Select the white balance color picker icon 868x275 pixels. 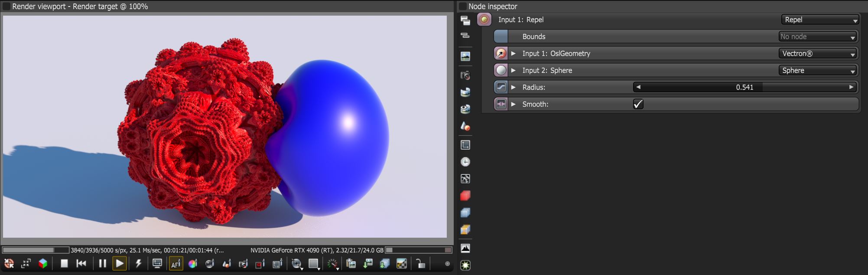click(193, 264)
